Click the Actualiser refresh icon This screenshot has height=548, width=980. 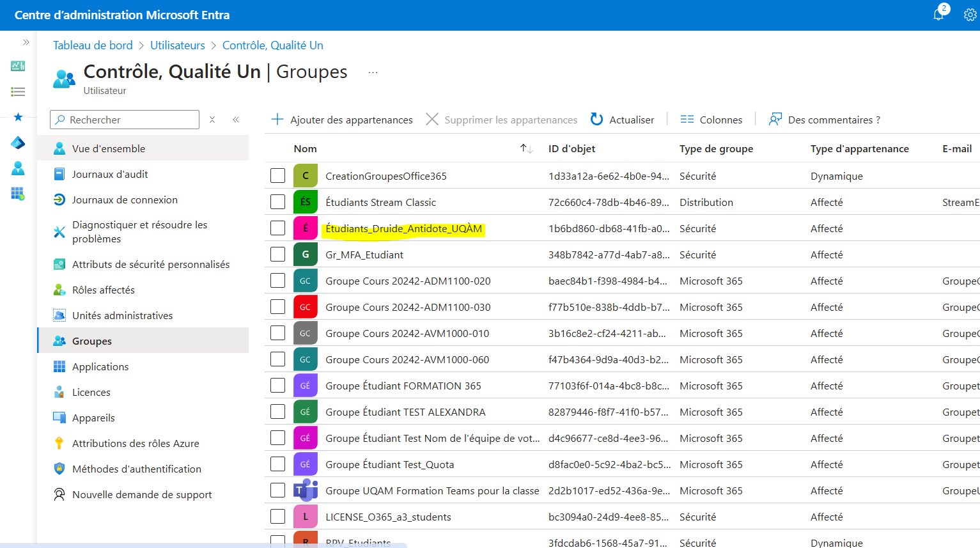pyautogui.click(x=596, y=120)
